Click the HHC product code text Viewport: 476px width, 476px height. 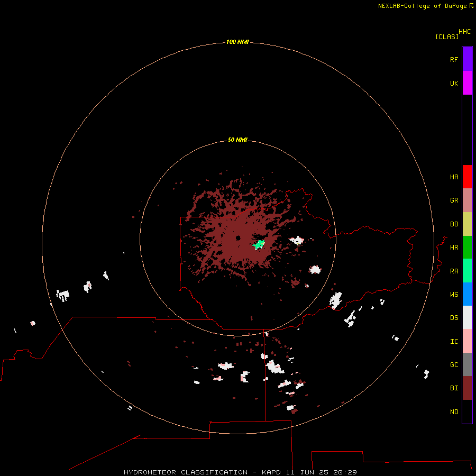point(465,32)
